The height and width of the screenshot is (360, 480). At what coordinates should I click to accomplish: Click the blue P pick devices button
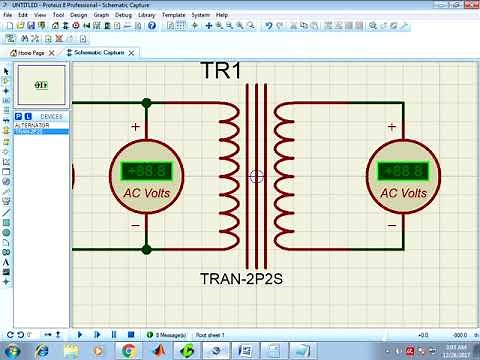point(19,116)
